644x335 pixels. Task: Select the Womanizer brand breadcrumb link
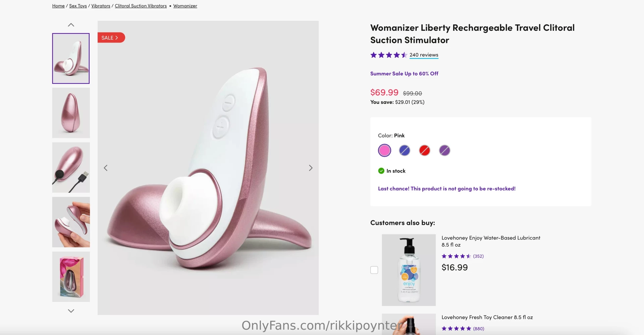pos(185,6)
